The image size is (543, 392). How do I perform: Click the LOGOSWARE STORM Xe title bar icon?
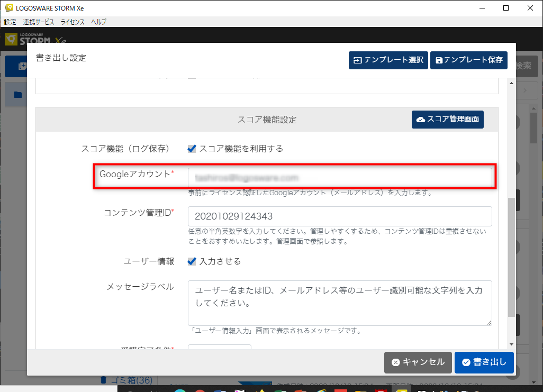tap(9, 7)
